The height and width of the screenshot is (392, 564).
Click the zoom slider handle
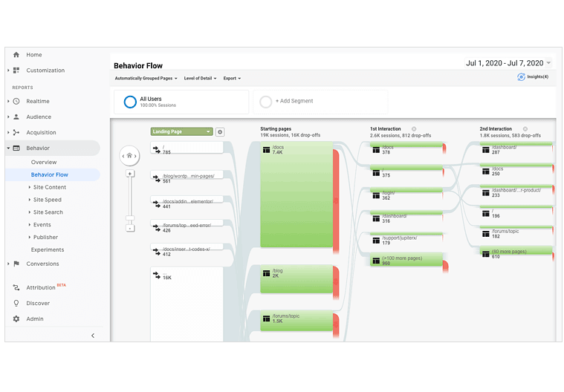click(x=130, y=218)
